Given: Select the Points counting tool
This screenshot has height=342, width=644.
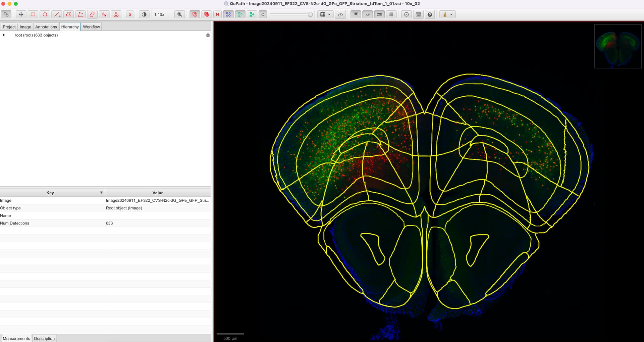Looking at the screenshot, I should point(116,14).
